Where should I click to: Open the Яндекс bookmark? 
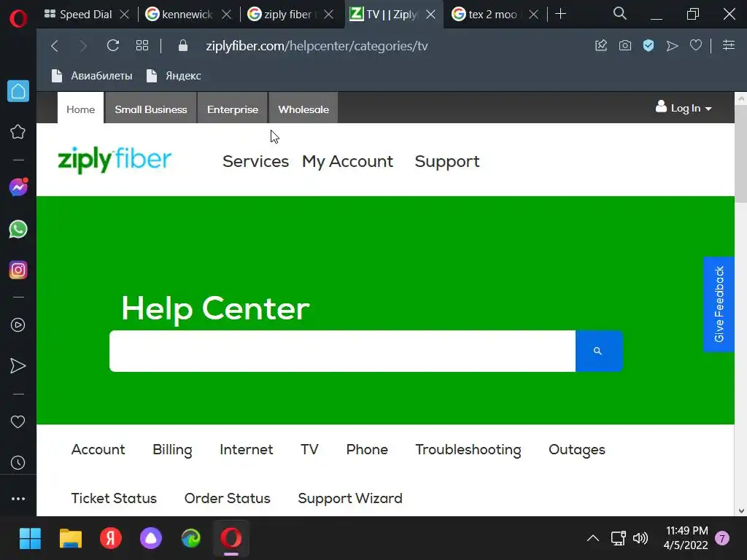point(174,76)
